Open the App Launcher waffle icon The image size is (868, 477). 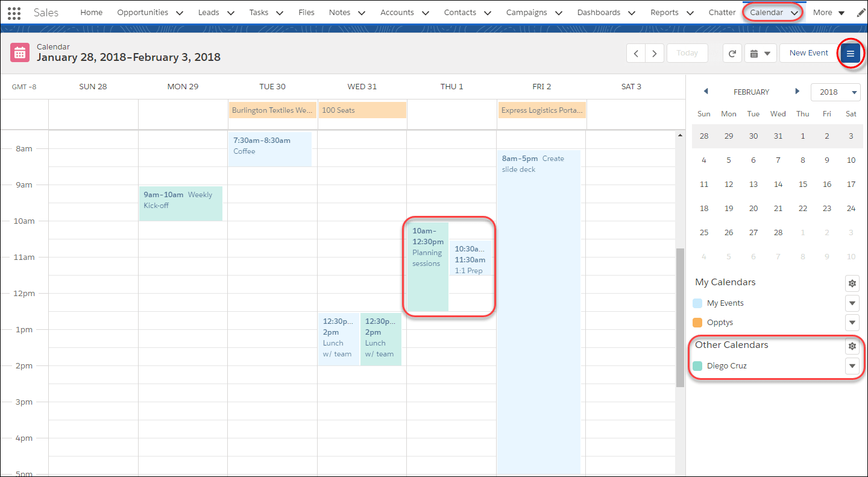(13, 12)
